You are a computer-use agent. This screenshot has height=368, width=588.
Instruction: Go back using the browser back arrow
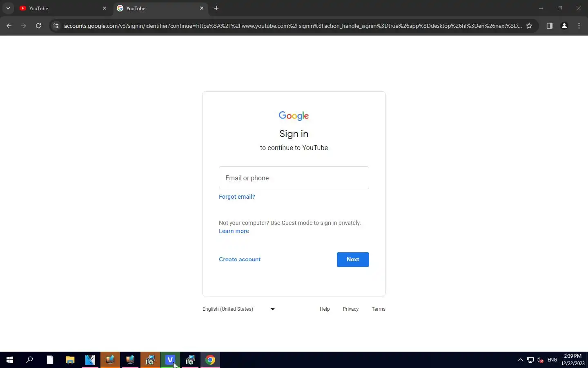click(x=9, y=26)
